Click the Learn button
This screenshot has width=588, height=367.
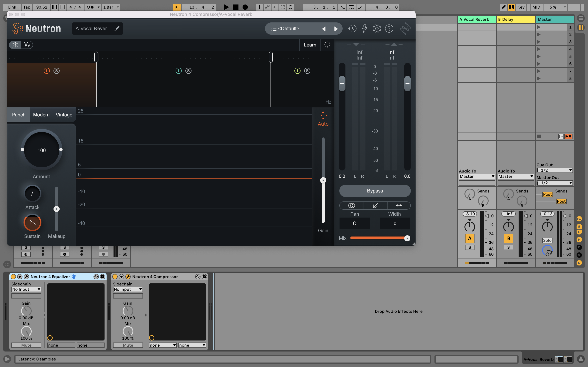(310, 45)
